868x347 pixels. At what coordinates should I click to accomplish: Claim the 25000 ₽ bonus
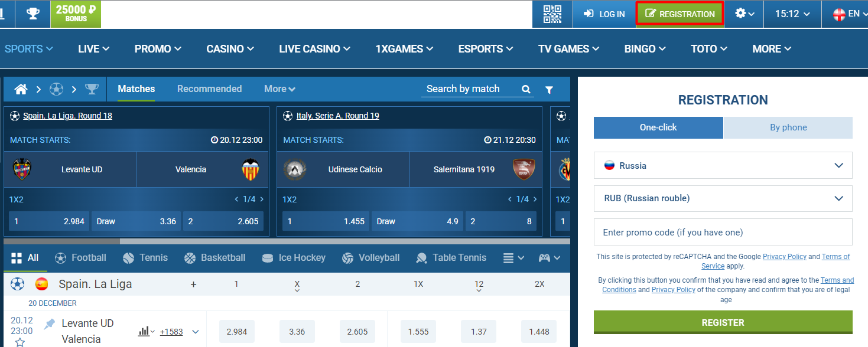coord(76,14)
